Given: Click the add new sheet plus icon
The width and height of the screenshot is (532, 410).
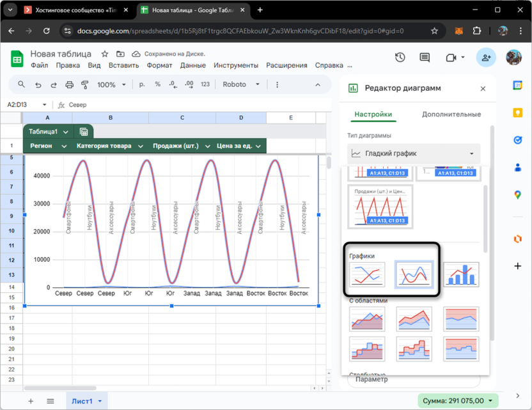Looking at the screenshot, I should tap(31, 401).
